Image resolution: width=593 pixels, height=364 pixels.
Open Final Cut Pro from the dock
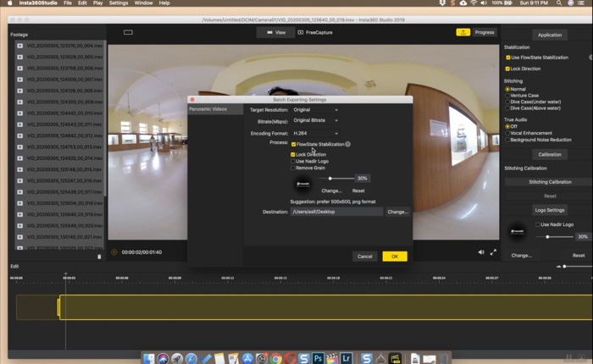[x=332, y=358]
